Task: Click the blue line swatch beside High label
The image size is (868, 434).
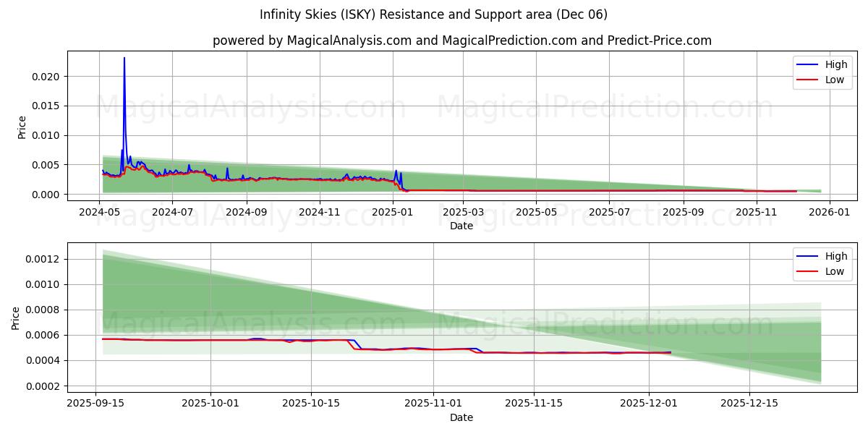Action: pos(810,64)
